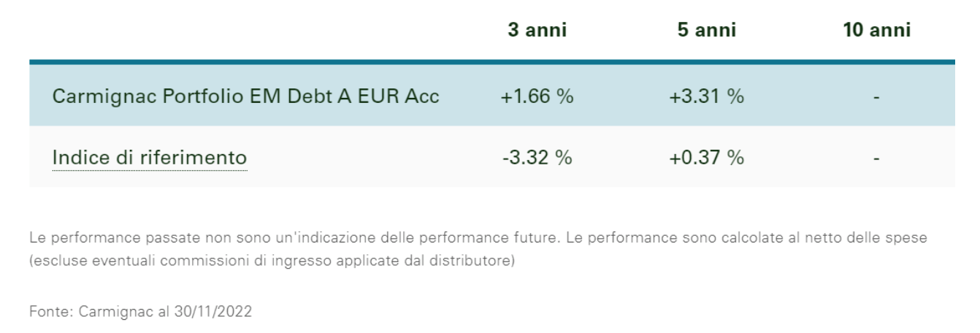Click the reference index ten-year dash
The image size is (980, 333).
[876, 157]
